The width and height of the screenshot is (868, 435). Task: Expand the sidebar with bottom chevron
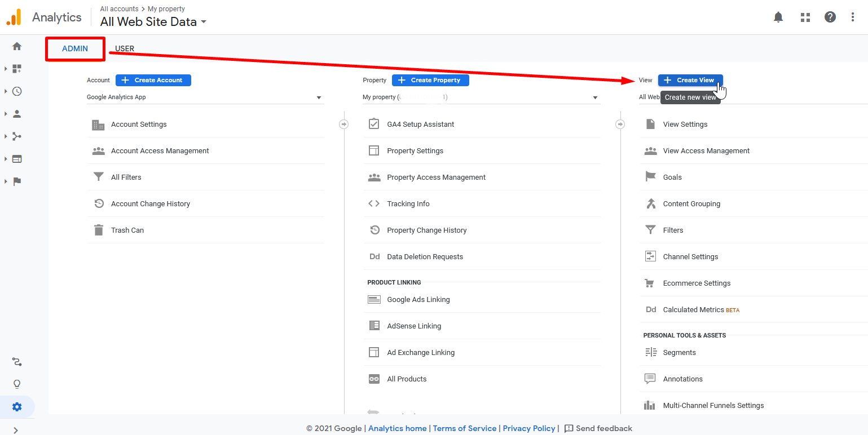click(x=16, y=430)
